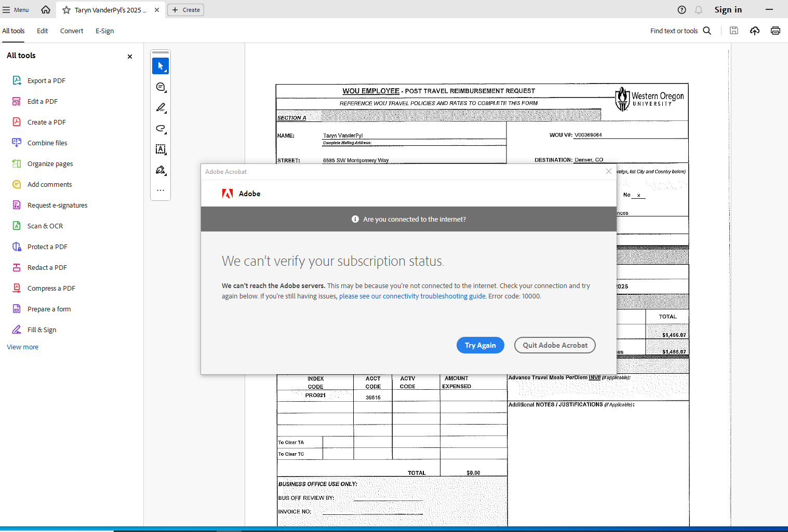Choose the Add comment bubble tool
Image resolution: width=788 pixels, height=532 pixels.
point(161,87)
